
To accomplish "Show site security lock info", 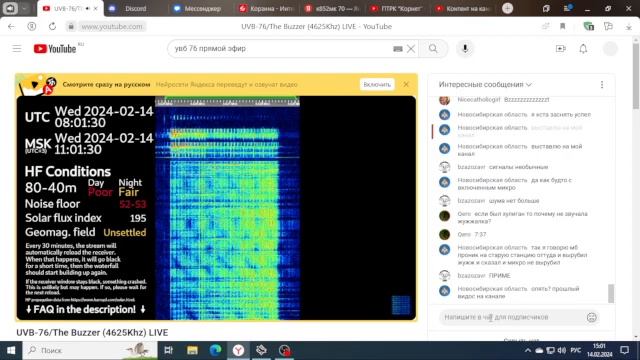I will click(x=71, y=27).
